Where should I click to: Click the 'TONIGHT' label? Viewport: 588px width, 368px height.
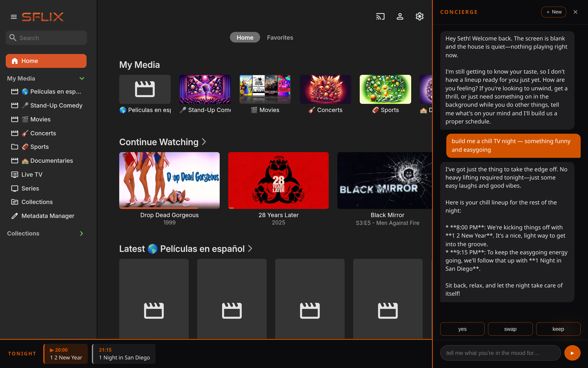coord(22,354)
